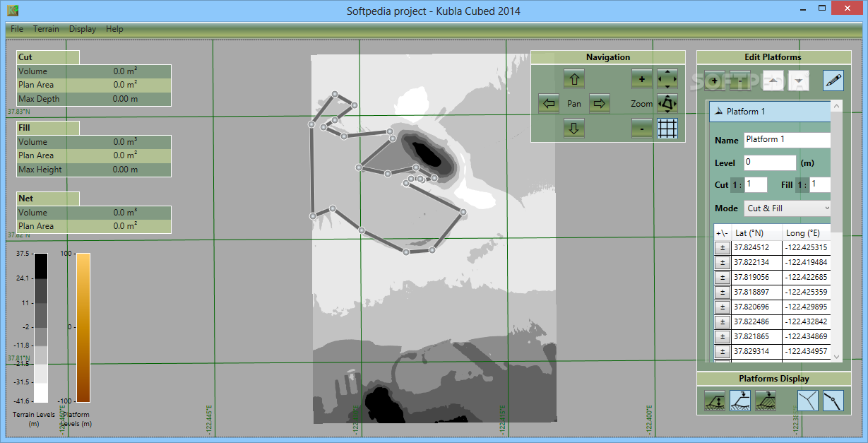868x443 pixels.
Task: Open the Help menu
Action: coord(114,29)
